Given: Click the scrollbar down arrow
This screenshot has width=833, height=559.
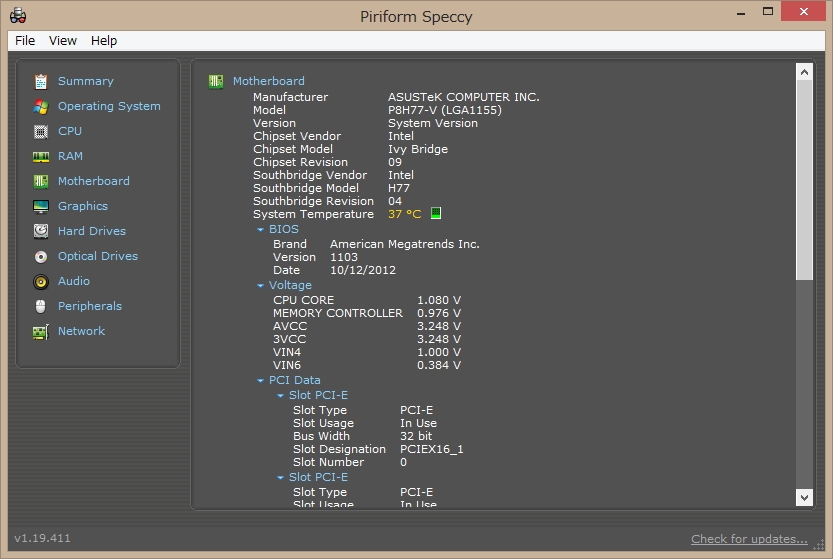Looking at the screenshot, I should pyautogui.click(x=805, y=497).
